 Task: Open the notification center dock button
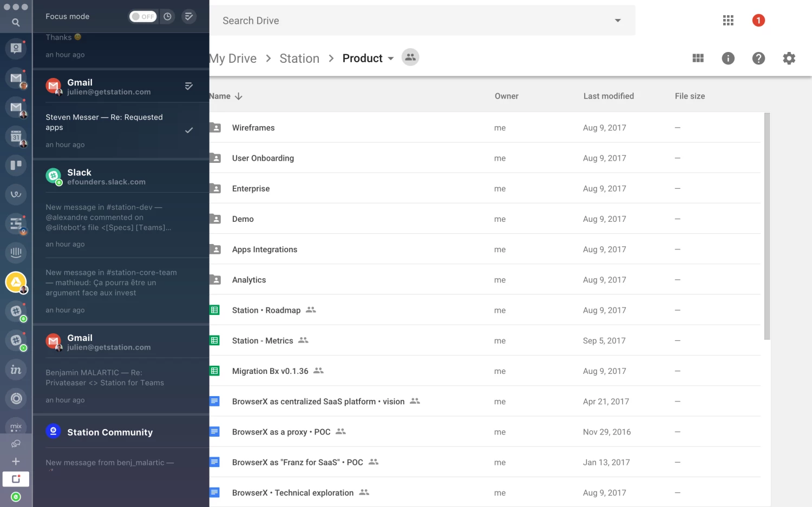point(16,479)
